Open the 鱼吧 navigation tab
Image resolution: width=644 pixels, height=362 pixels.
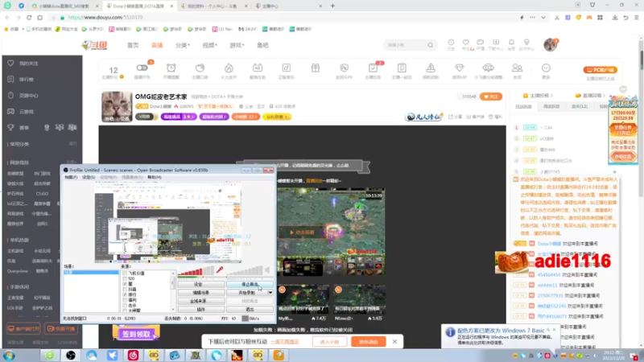pyautogui.click(x=262, y=45)
